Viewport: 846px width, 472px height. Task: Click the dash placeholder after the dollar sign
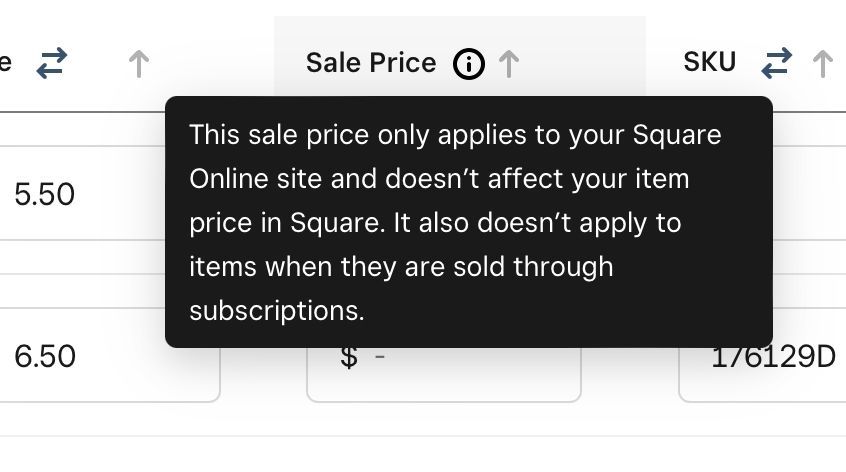point(380,357)
